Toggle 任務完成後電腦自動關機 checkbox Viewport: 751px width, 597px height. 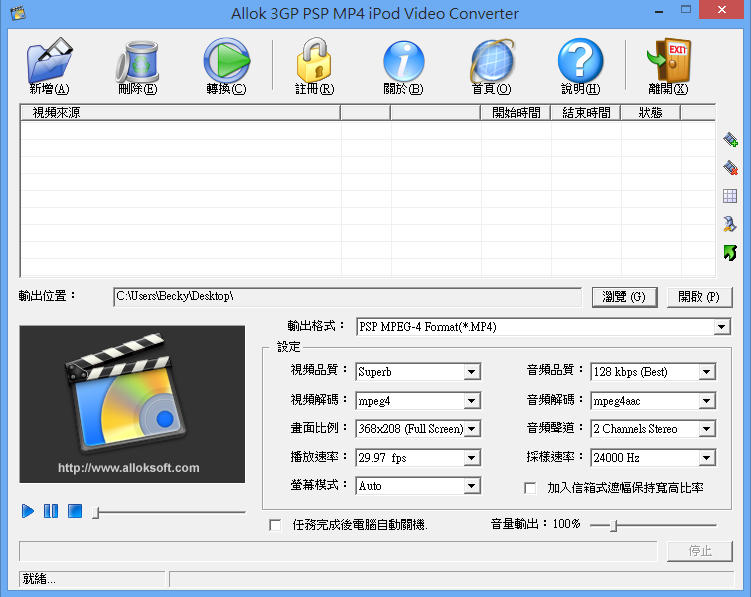tap(275, 525)
